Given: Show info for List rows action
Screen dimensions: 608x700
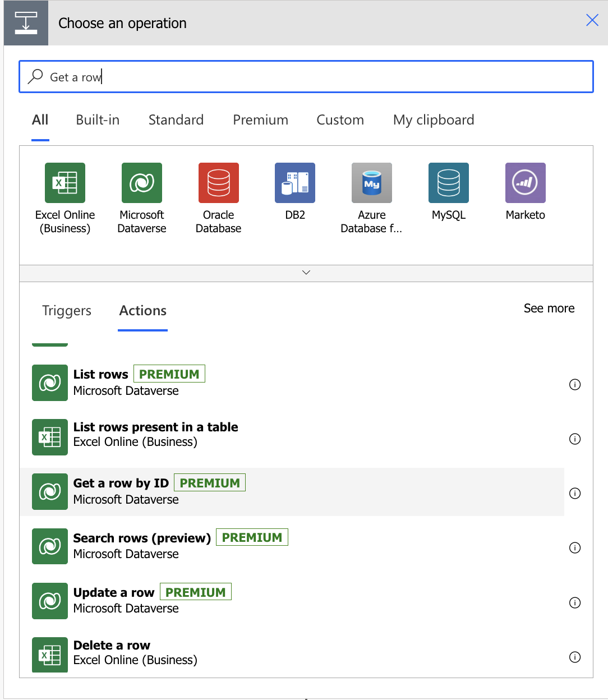Looking at the screenshot, I should (x=575, y=384).
